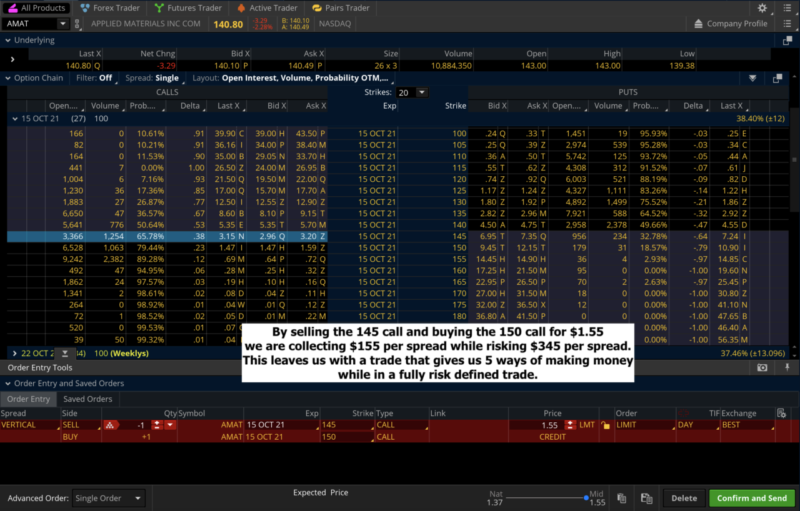Switch to the Pairs Trader tab
Image resolution: width=800 pixels, height=511 pixels.
(x=340, y=8)
